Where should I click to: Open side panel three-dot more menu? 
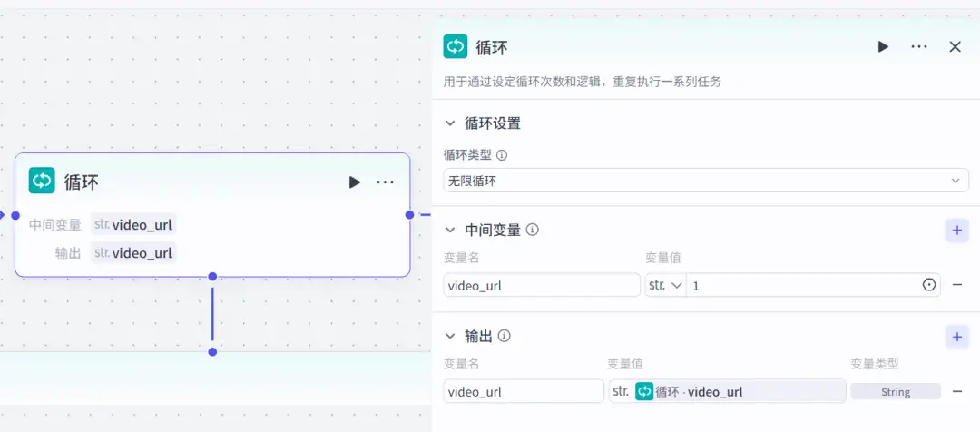tap(918, 46)
